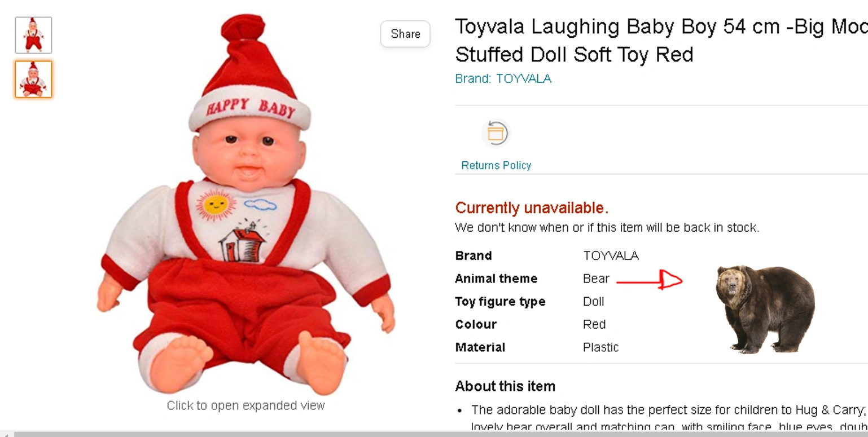The image size is (868, 437).
Task: Select the highlighted sitting doll thumbnail
Action: (33, 80)
